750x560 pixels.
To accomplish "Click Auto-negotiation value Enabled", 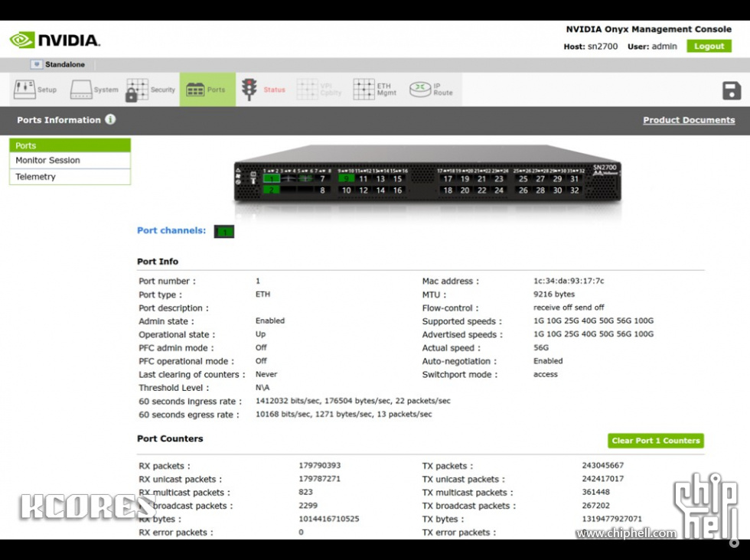I will 548,361.
